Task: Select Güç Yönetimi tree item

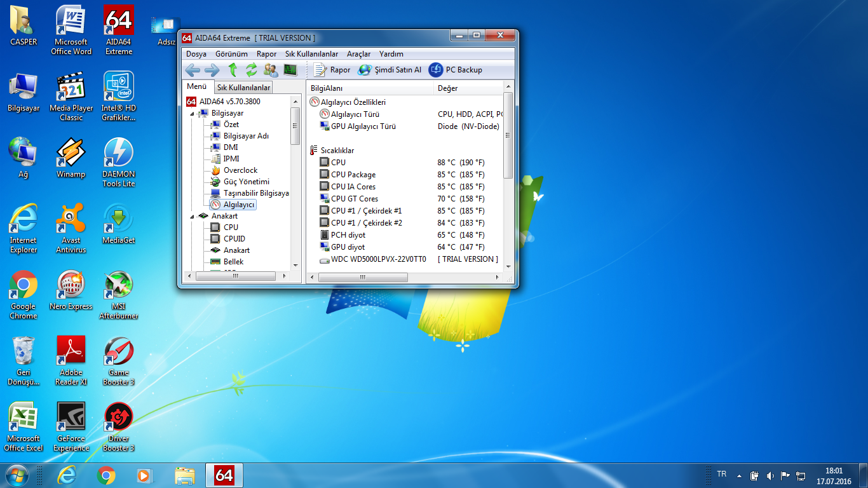Action: point(240,182)
